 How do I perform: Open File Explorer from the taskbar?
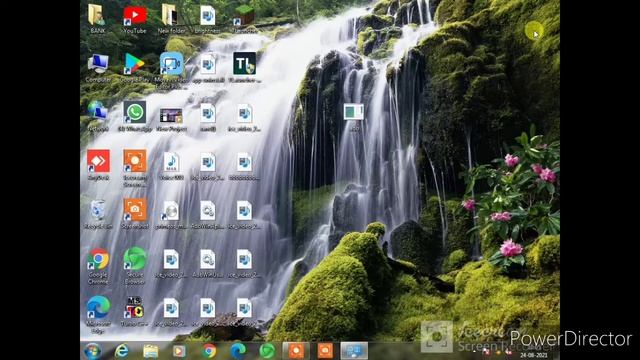tap(151, 351)
